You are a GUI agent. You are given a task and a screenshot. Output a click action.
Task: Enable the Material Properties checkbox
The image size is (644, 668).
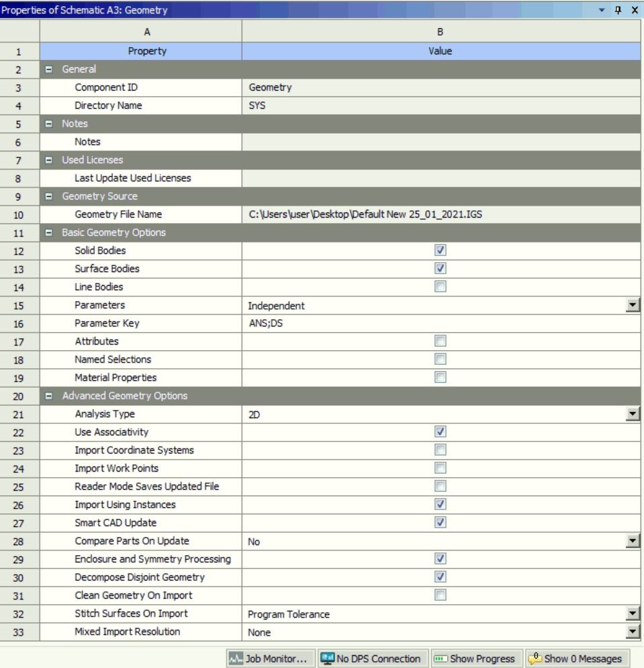(x=440, y=377)
